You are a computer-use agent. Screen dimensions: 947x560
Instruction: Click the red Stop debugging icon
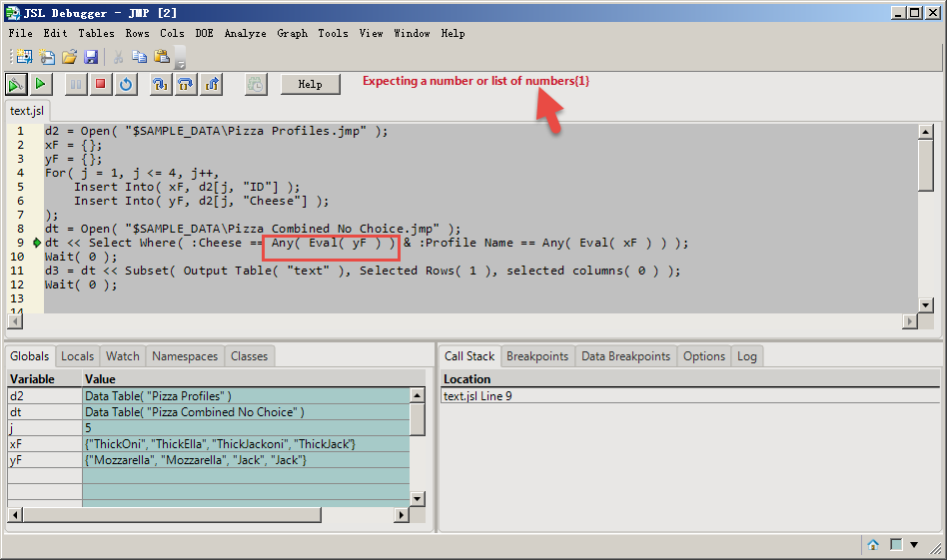pos(101,85)
